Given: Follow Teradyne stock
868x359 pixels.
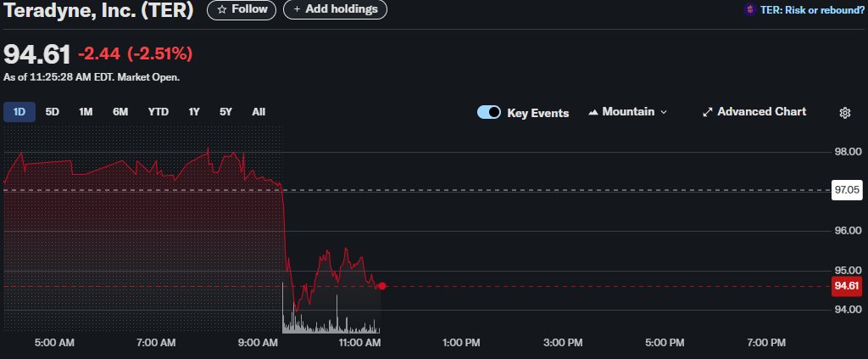Looking at the screenshot, I should tap(242, 9).
